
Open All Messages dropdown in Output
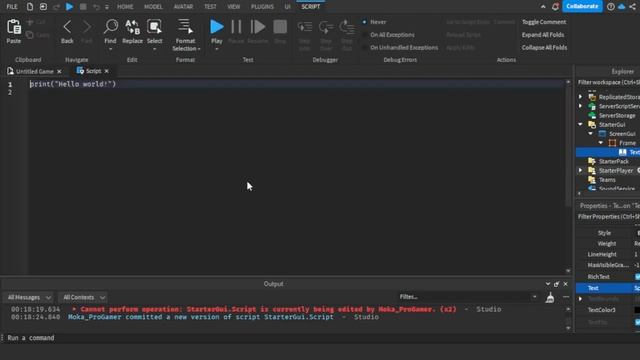point(28,298)
